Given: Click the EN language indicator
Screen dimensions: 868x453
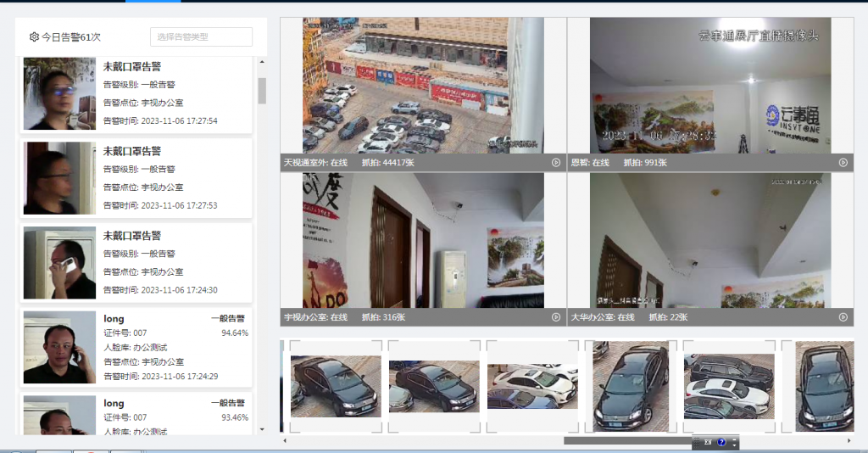Looking at the screenshot, I should [706, 443].
